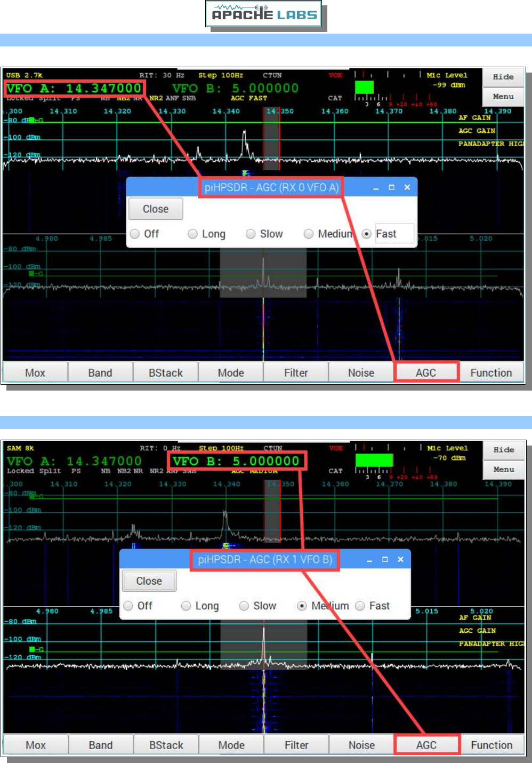Open Mode in the SAM 8k screen
Screen dimensions: 532x763
[x=231, y=745]
